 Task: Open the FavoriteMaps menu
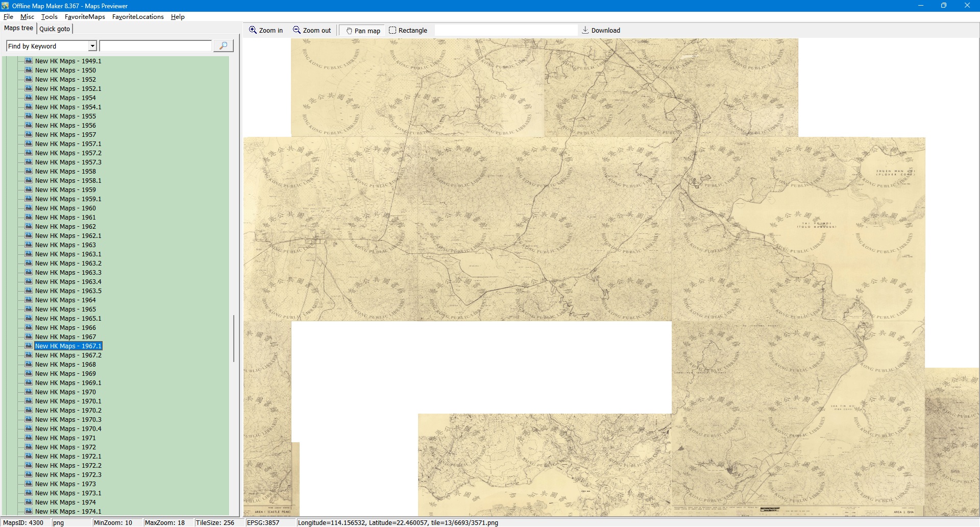pyautogui.click(x=85, y=17)
